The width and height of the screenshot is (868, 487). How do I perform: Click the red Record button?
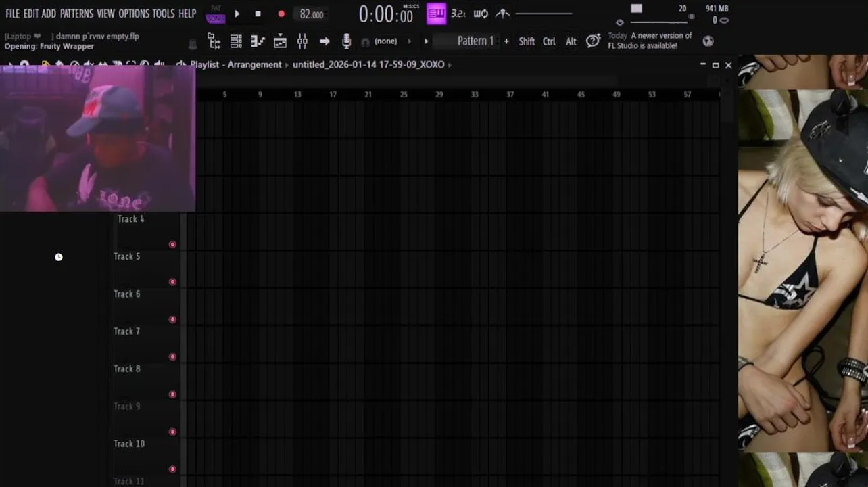(281, 14)
